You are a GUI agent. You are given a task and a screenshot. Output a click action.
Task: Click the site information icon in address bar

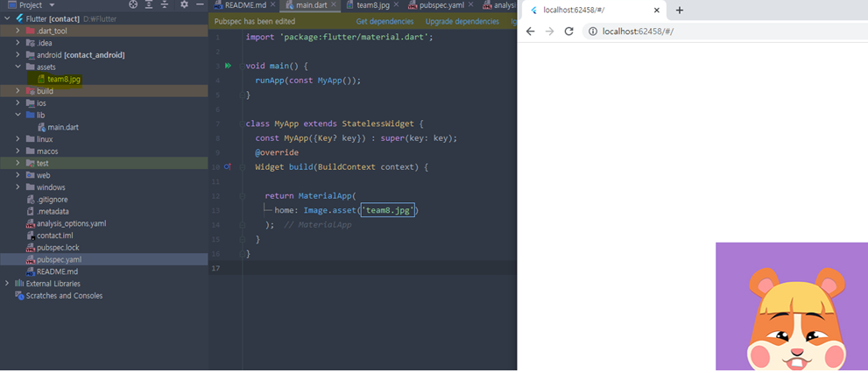pos(593,32)
